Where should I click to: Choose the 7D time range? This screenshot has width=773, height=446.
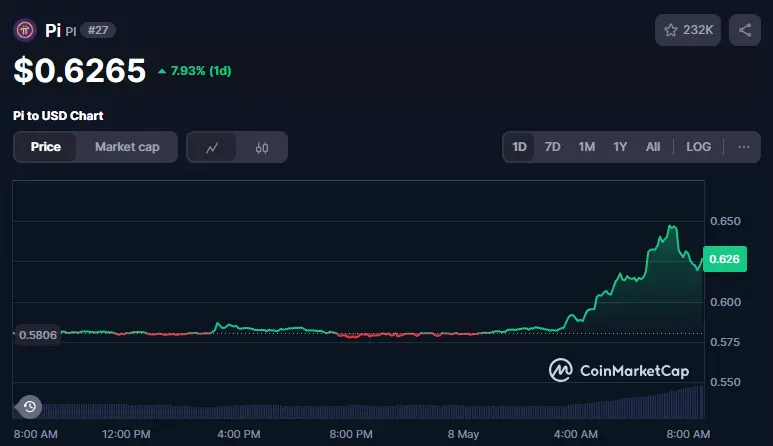tap(552, 147)
